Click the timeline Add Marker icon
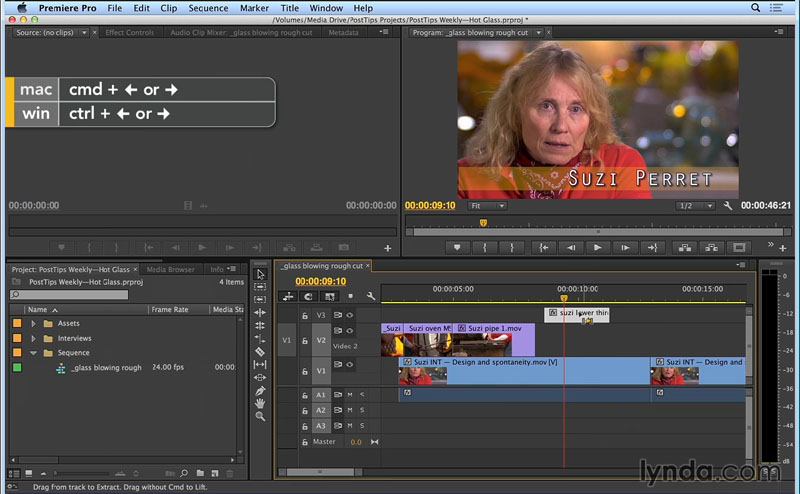The height and width of the screenshot is (494, 800). (x=351, y=296)
